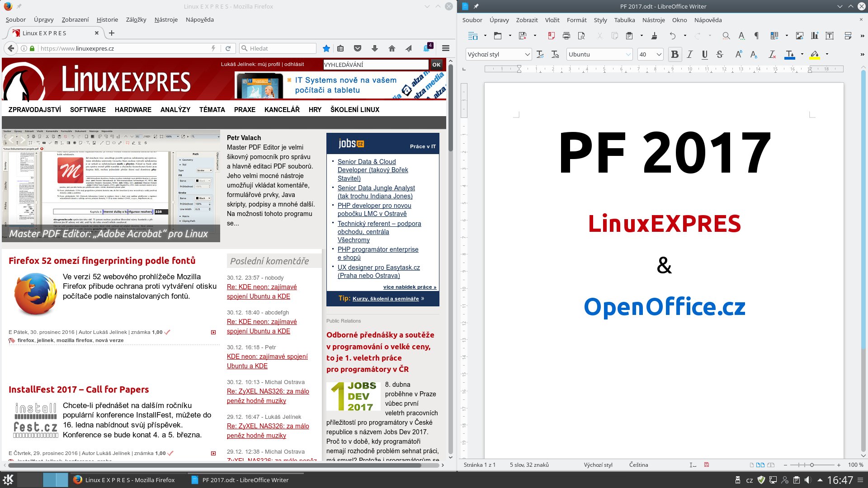Click the Paste icon in Writer
Image resolution: width=868 pixels, height=488 pixels.
point(629,36)
